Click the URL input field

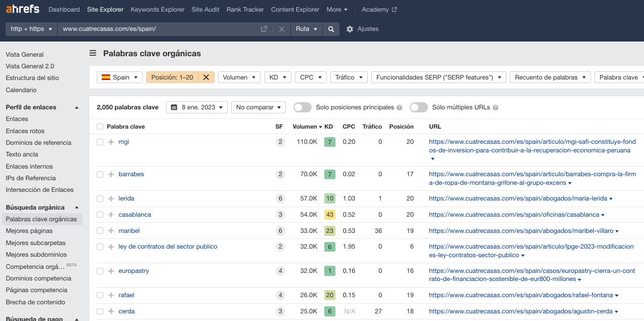(x=157, y=29)
